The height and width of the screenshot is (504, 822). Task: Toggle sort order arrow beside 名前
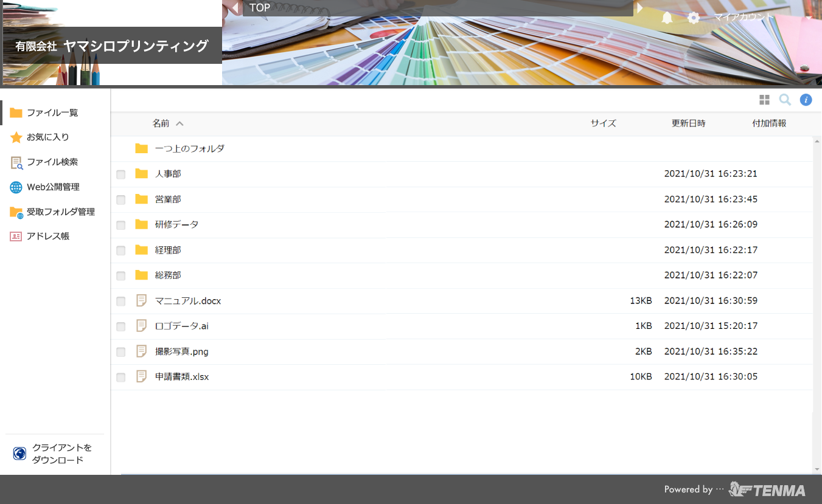[x=179, y=123]
